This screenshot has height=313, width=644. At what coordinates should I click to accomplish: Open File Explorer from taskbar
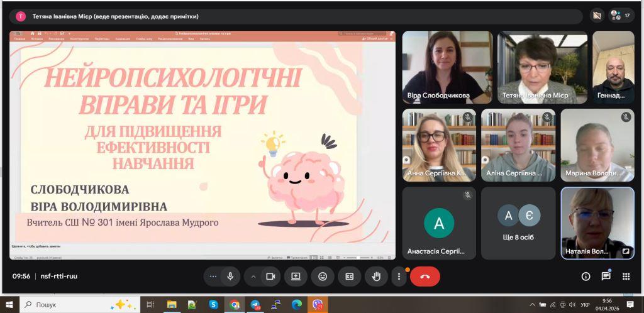click(x=172, y=304)
